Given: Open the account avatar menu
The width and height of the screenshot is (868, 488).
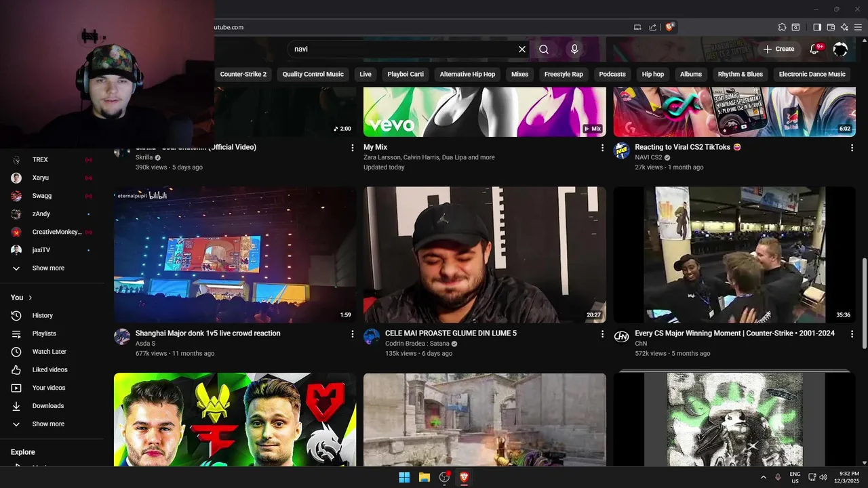Looking at the screenshot, I should [840, 49].
